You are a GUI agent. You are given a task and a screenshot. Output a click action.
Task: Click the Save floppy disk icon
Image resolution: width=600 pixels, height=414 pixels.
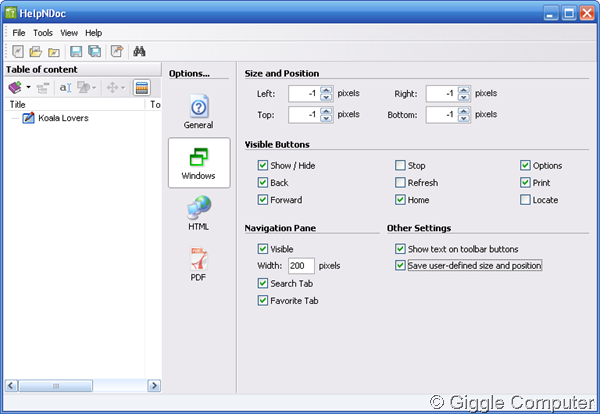(x=76, y=51)
